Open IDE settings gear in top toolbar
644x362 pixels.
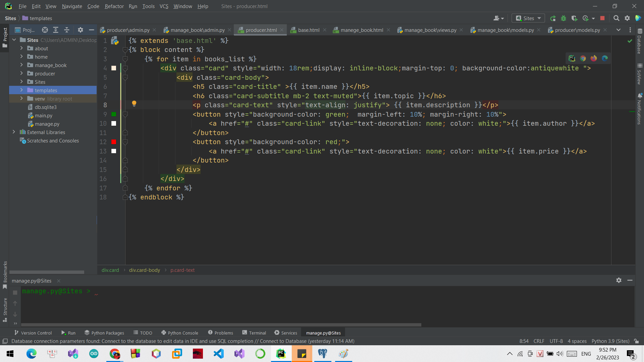point(627,18)
